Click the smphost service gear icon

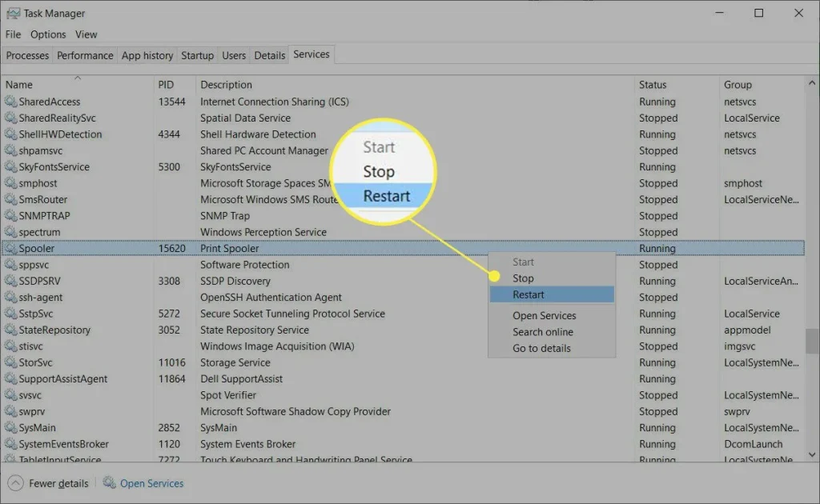pyautogui.click(x=10, y=182)
